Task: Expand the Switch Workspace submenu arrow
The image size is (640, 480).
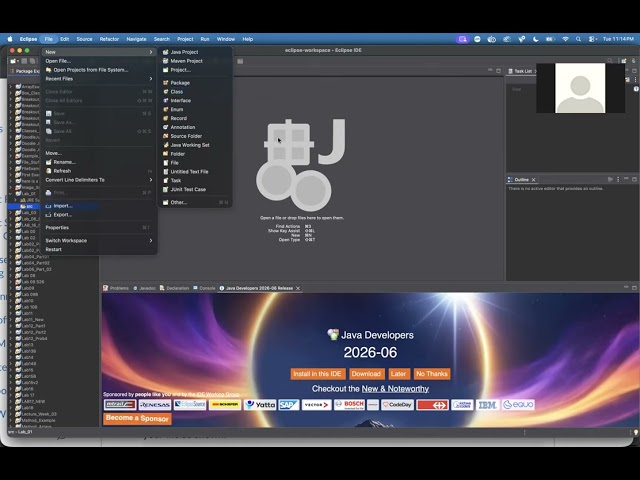Action: [x=151, y=241]
